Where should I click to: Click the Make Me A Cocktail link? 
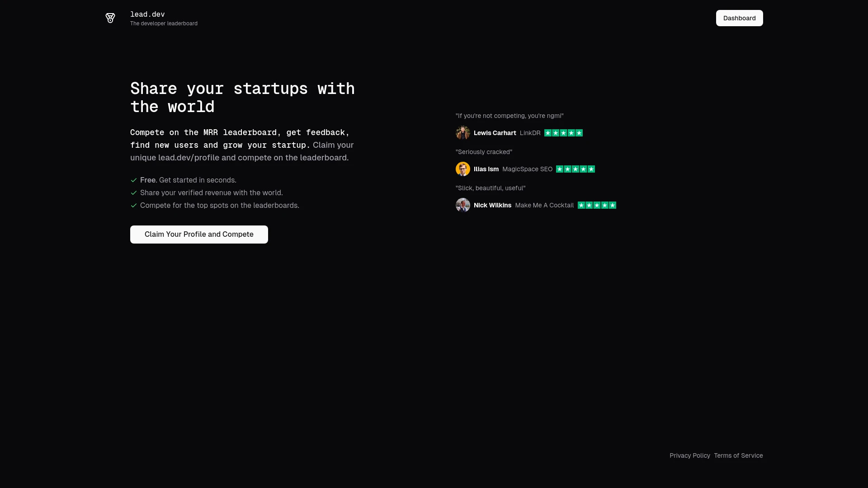544,205
